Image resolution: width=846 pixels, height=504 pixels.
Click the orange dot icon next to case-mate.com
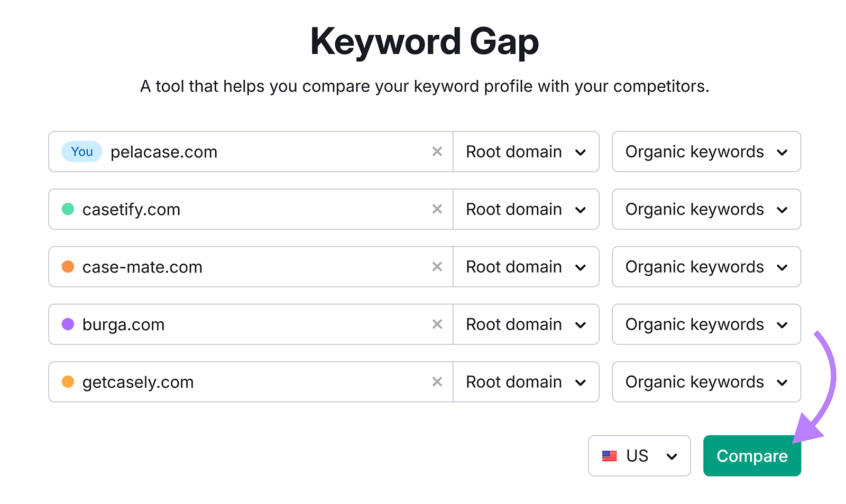click(x=68, y=267)
